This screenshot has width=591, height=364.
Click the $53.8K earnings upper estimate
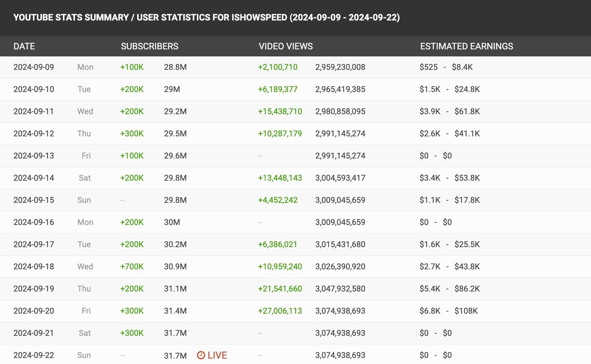467,178
